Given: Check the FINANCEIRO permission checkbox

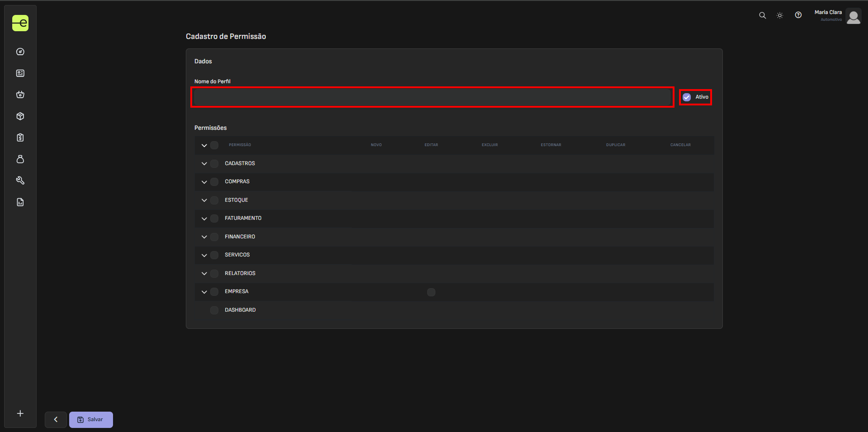Looking at the screenshot, I should click(214, 237).
